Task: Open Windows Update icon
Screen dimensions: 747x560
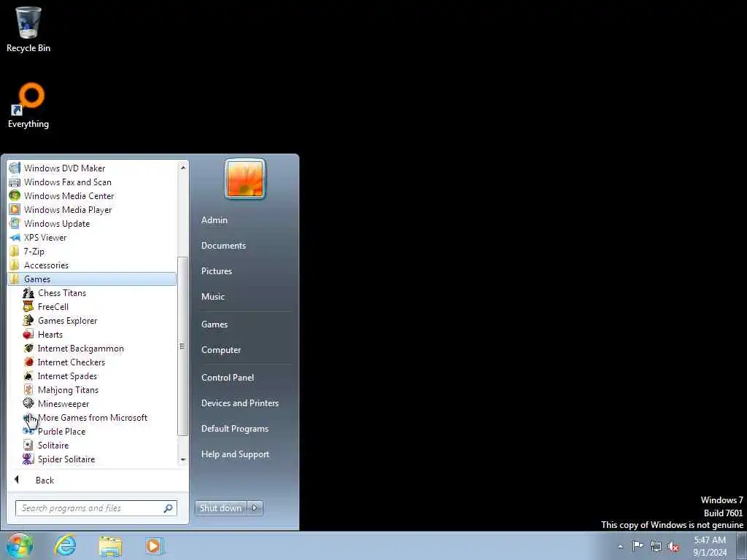Action: click(x=15, y=223)
